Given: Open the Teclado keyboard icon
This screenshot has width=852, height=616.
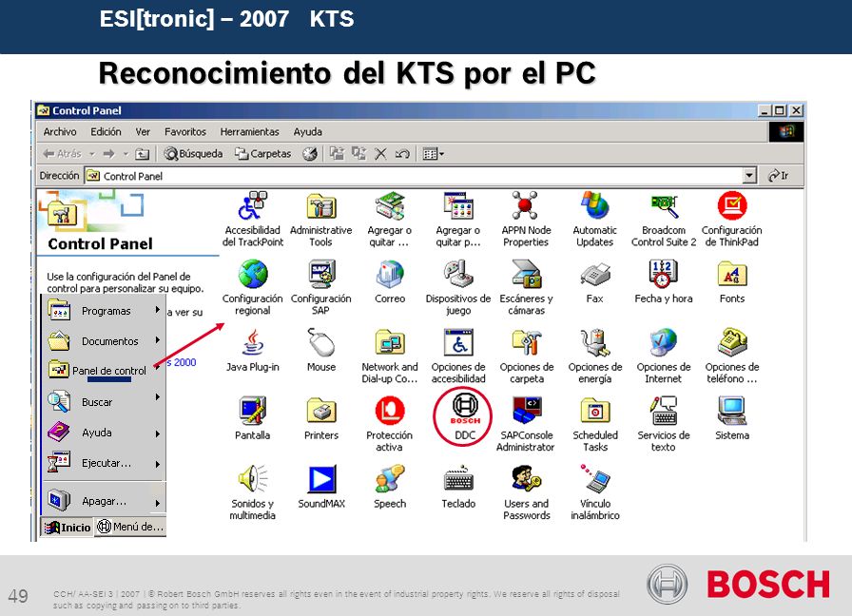Looking at the screenshot, I should coord(458,480).
